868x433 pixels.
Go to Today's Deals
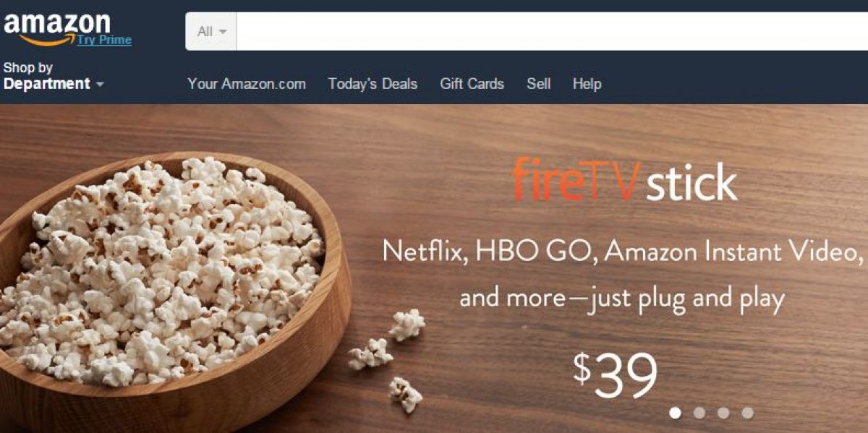click(373, 84)
